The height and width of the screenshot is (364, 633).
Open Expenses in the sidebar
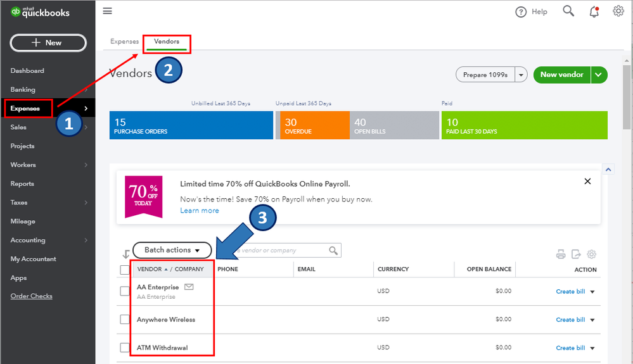(x=25, y=108)
